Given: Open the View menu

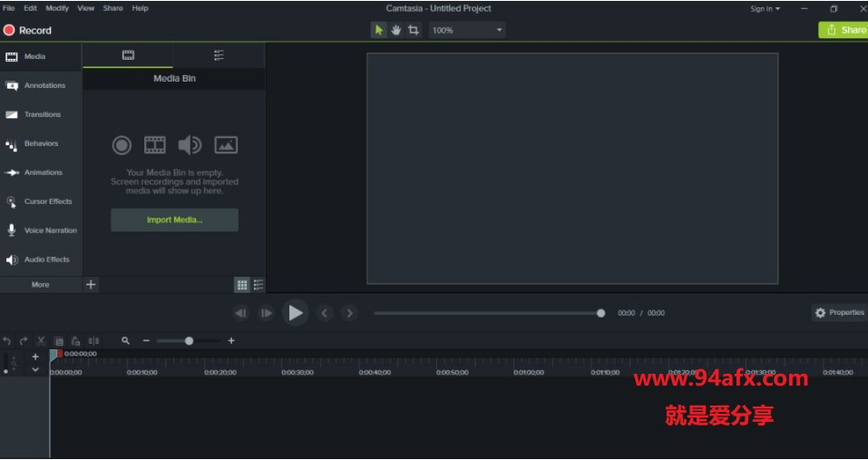Looking at the screenshot, I should click(86, 8).
